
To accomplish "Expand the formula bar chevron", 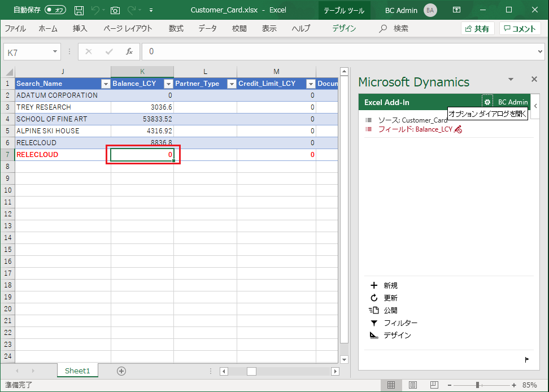I will [x=541, y=52].
